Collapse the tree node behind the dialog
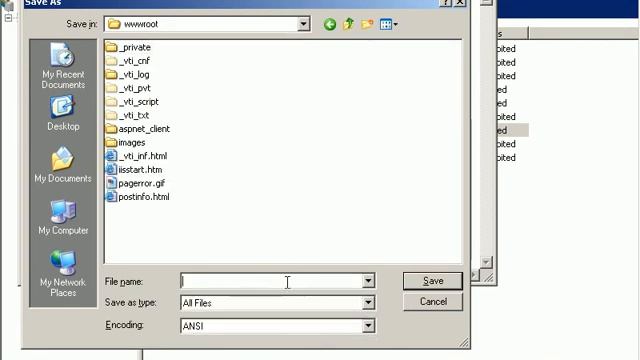The width and height of the screenshot is (640, 360). pyautogui.click(x=8, y=18)
